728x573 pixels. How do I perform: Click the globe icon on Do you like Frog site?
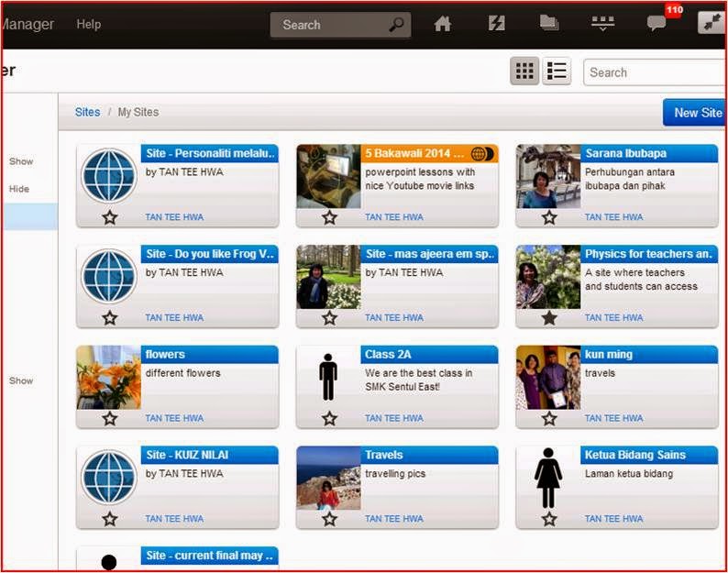(x=108, y=276)
